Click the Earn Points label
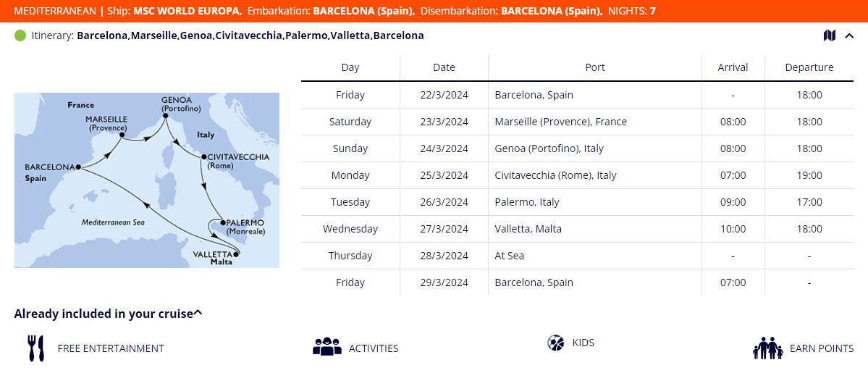868x373 pixels. point(822,348)
